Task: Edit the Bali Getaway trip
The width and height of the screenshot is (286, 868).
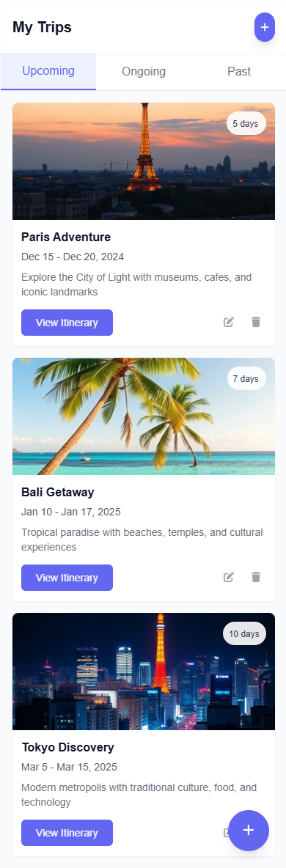Action: [x=228, y=578]
